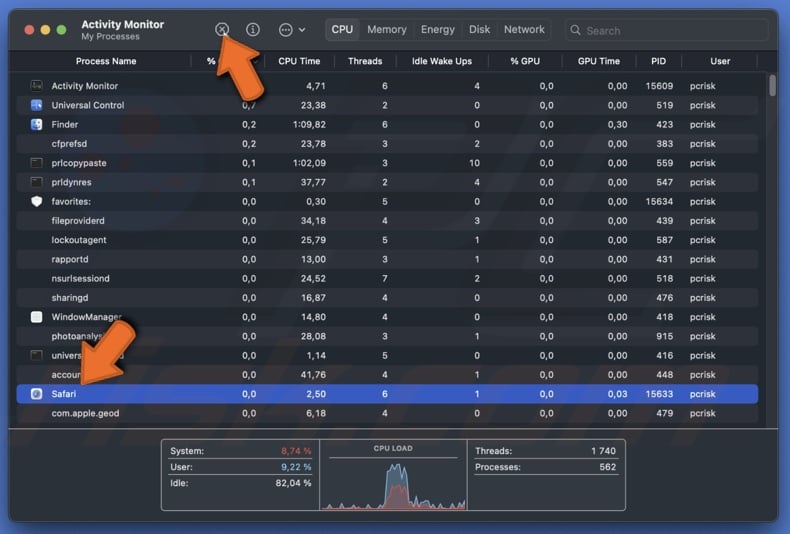Show the Network tab

pos(524,30)
